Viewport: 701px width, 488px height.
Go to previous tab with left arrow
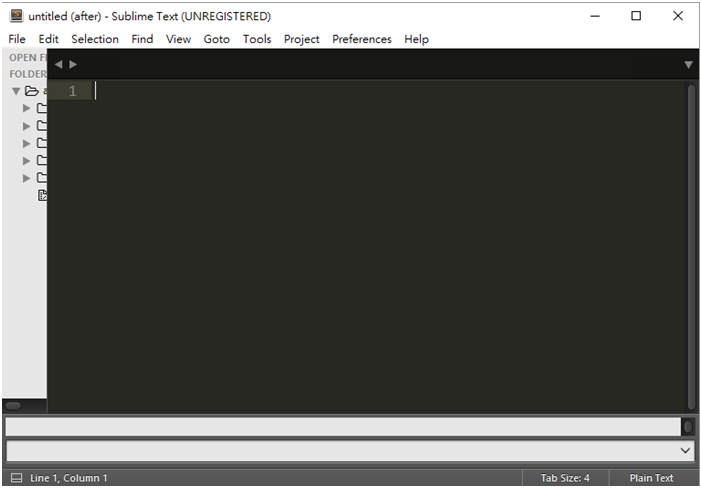pyautogui.click(x=59, y=64)
